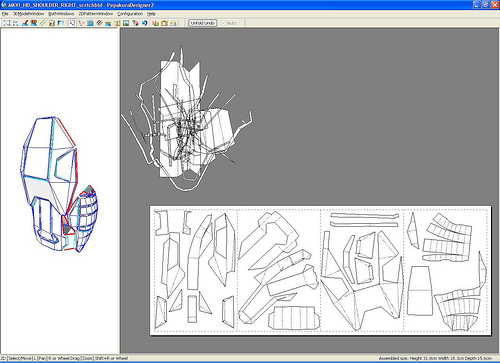
Task: Open the File menu
Action: (5, 14)
